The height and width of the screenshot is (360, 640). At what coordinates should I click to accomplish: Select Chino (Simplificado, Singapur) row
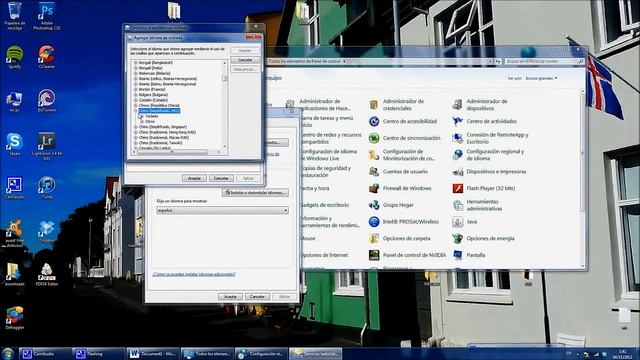click(163, 127)
